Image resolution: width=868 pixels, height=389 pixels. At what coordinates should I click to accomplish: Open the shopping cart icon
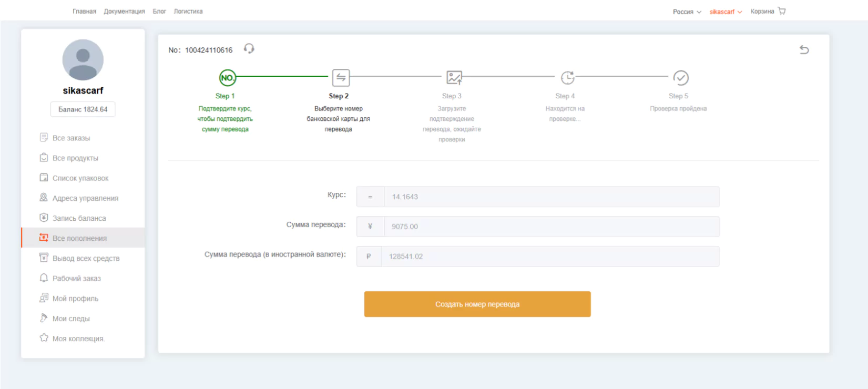(782, 11)
